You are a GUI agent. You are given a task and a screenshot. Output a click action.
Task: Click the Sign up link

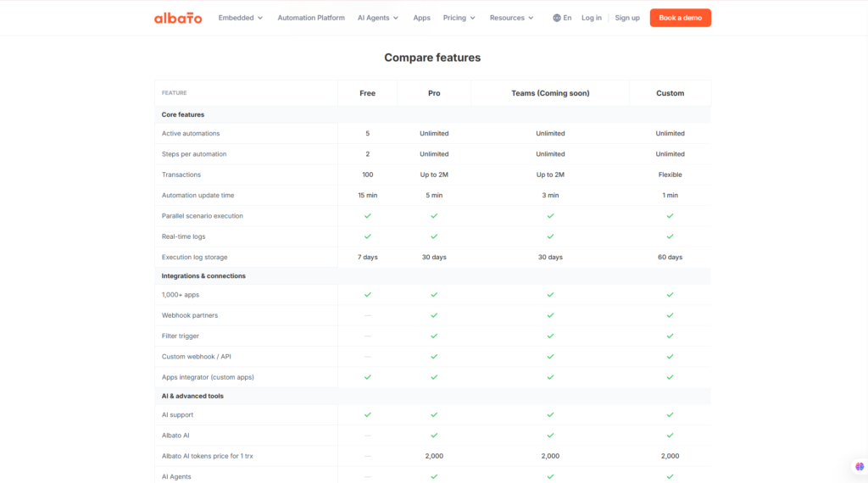point(627,18)
